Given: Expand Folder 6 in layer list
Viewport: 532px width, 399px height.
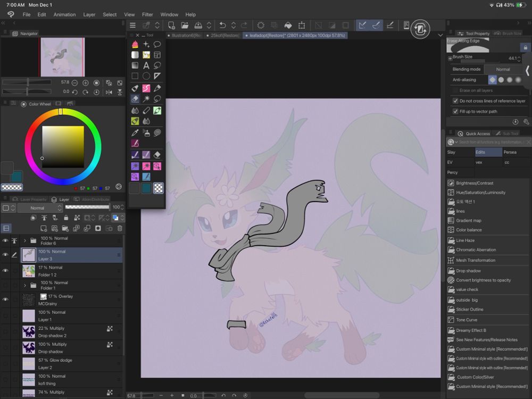Looking at the screenshot, I should (x=25, y=240).
